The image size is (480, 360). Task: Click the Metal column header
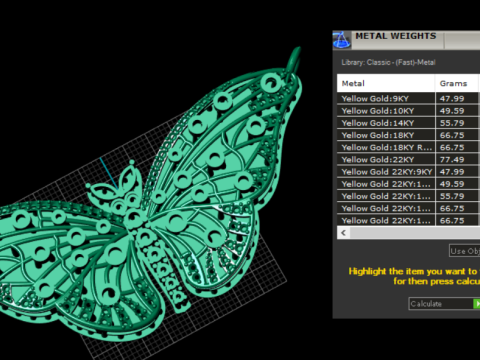386,83
